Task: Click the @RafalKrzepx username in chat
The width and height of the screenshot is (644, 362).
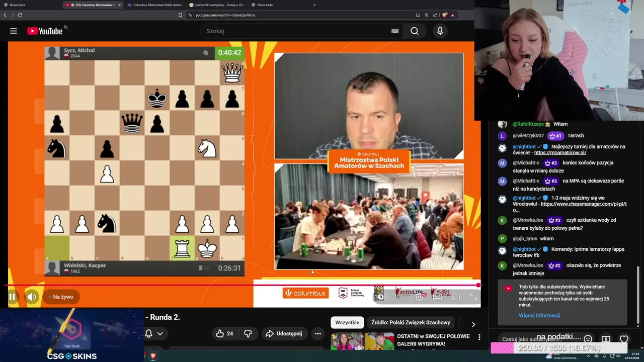Action: (x=528, y=124)
